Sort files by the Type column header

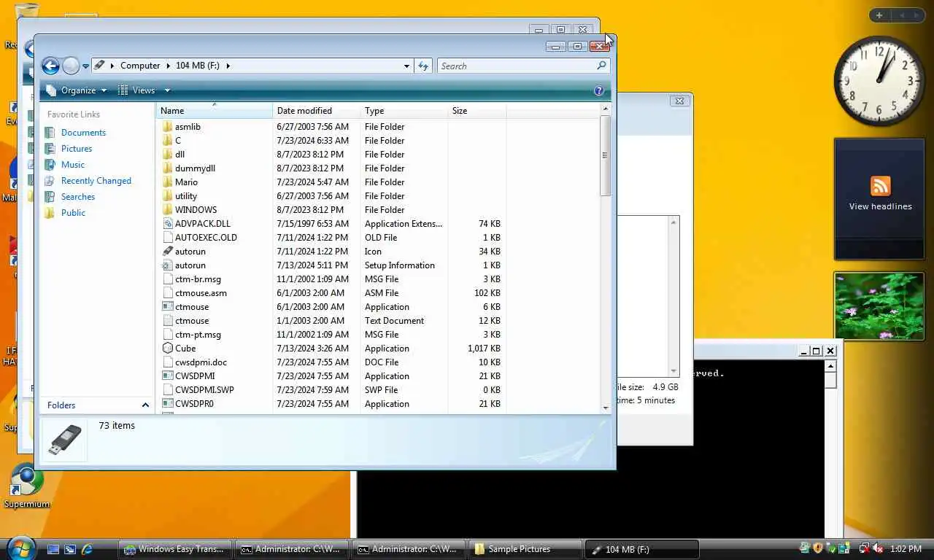tap(404, 111)
